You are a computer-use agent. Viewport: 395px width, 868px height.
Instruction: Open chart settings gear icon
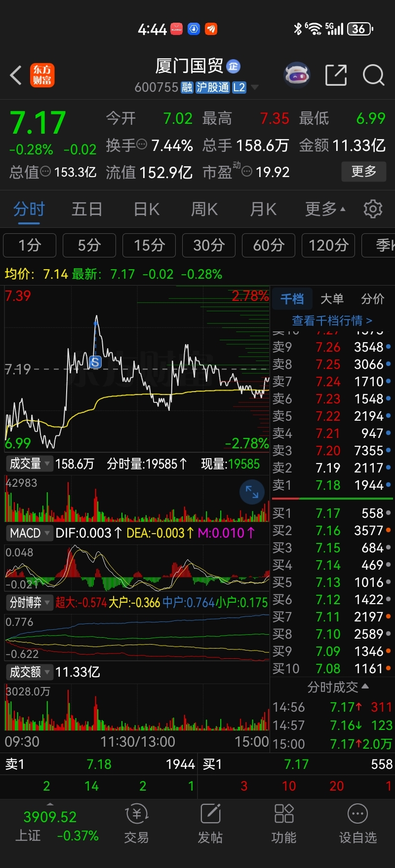tap(373, 209)
